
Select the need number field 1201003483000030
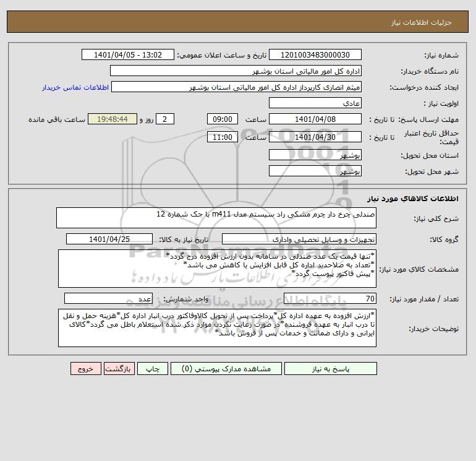(x=315, y=54)
